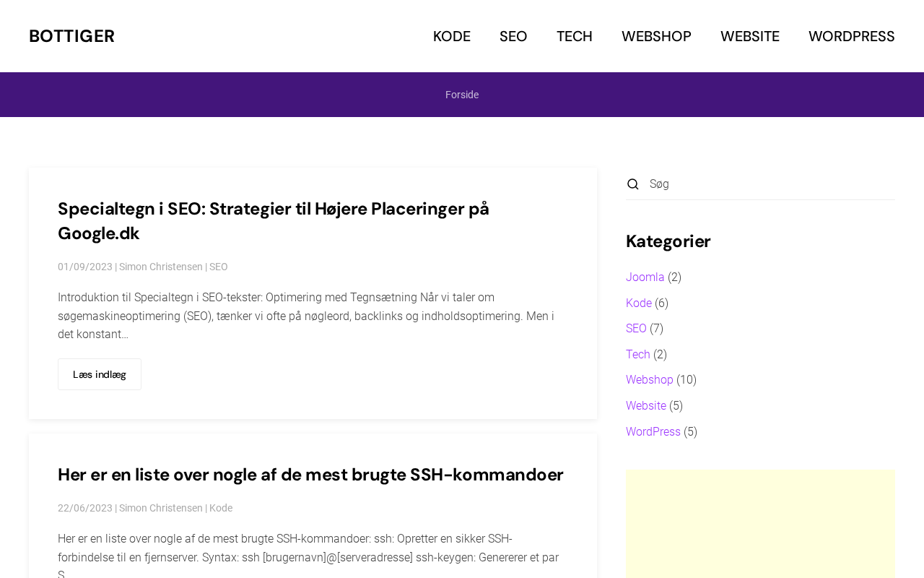Click the Specialtegn post excerpt text
Image resolution: width=924 pixels, height=578 pixels.
coord(306,316)
